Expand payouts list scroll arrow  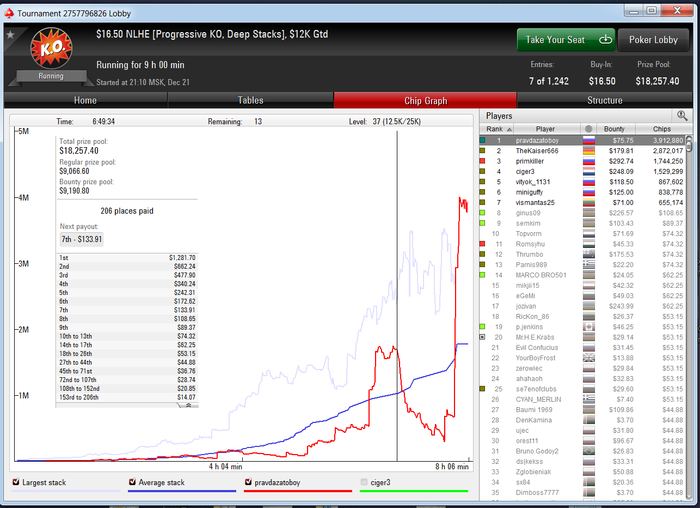[189, 405]
